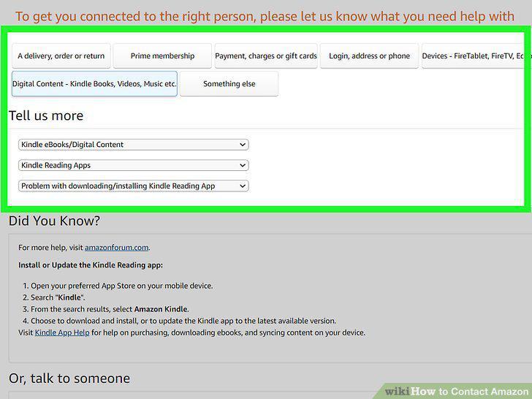This screenshot has width=532, height=399.
Task: Click 'Or, talk to someone' heading
Action: click(69, 379)
